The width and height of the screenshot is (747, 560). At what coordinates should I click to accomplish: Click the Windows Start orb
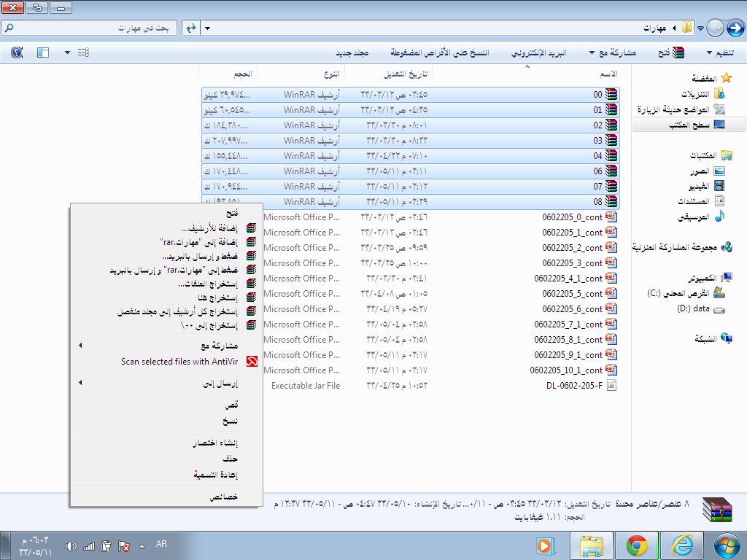point(727,545)
